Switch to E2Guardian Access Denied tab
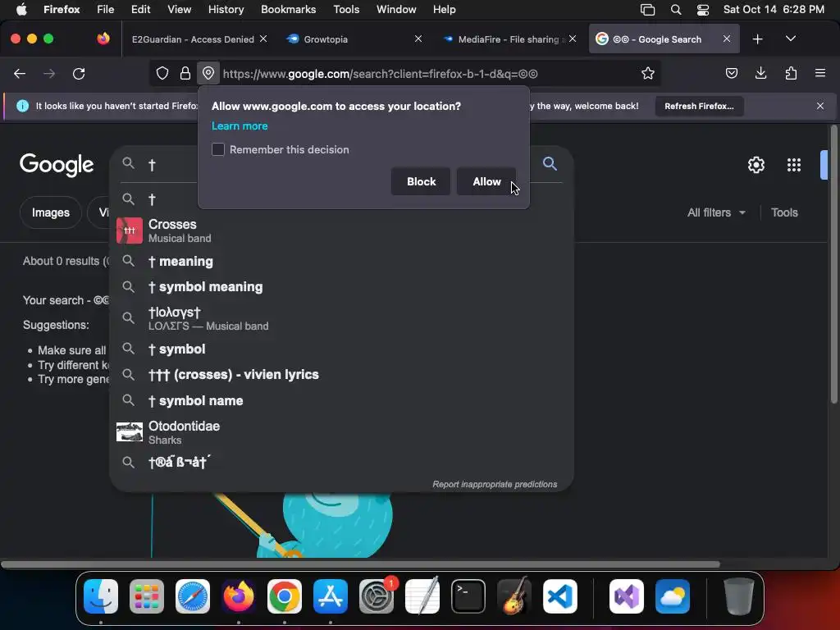 193,39
